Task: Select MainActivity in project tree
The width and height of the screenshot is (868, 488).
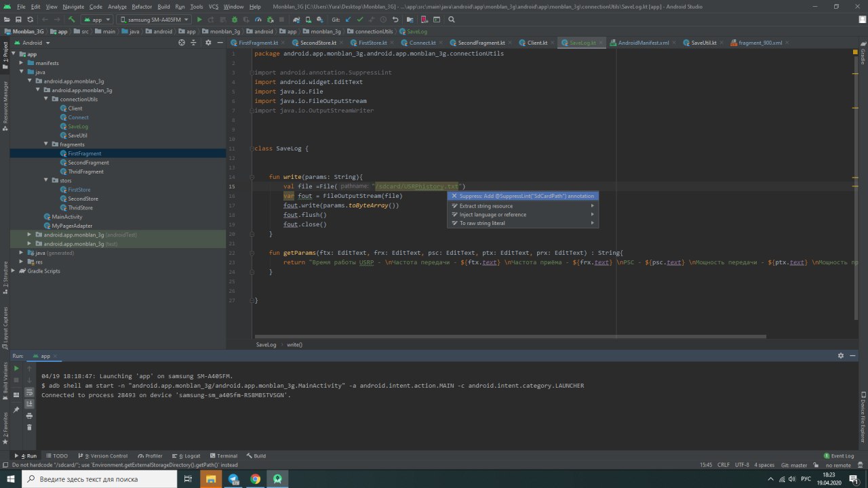Action: 66,217
